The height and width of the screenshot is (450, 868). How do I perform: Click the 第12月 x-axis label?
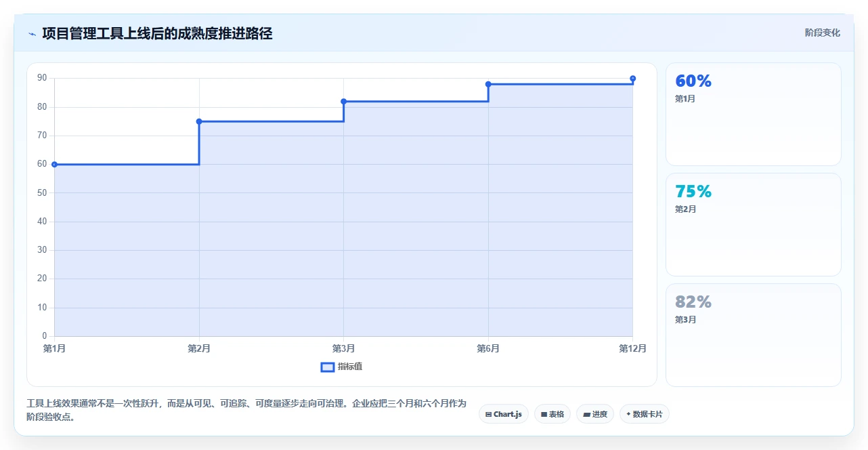point(632,348)
